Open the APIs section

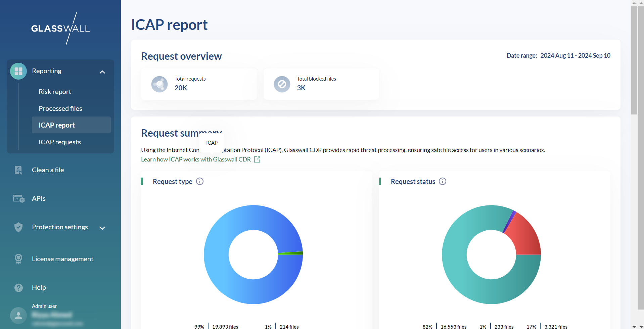coord(39,198)
